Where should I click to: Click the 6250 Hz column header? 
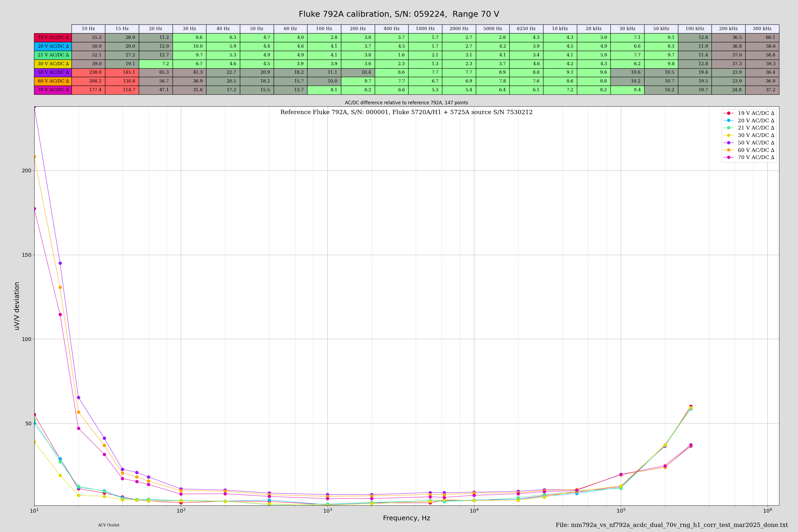point(526,29)
